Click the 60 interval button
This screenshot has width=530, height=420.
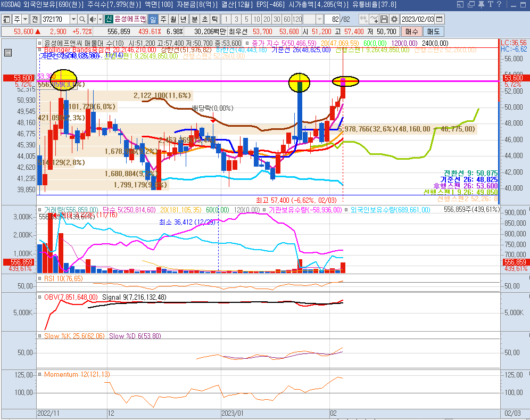coord(287,19)
